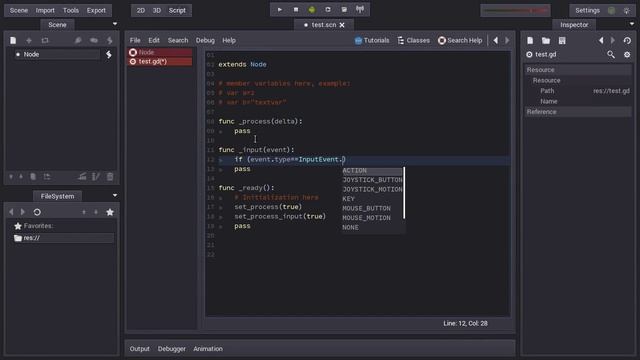Duplicate selected node icon
640x360 pixels.
[33, 177]
